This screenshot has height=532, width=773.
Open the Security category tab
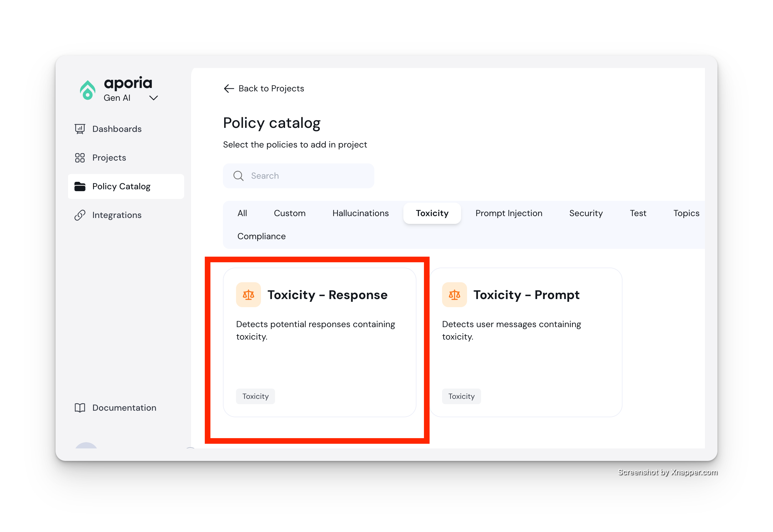[x=585, y=213]
